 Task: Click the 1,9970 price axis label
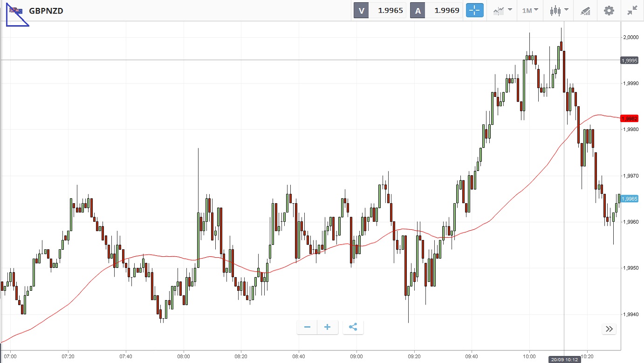pyautogui.click(x=630, y=176)
